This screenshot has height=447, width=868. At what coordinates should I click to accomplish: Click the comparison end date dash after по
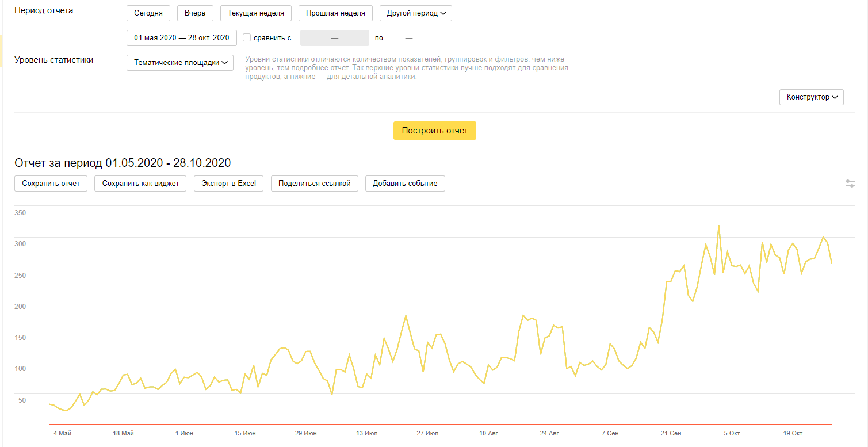click(409, 38)
